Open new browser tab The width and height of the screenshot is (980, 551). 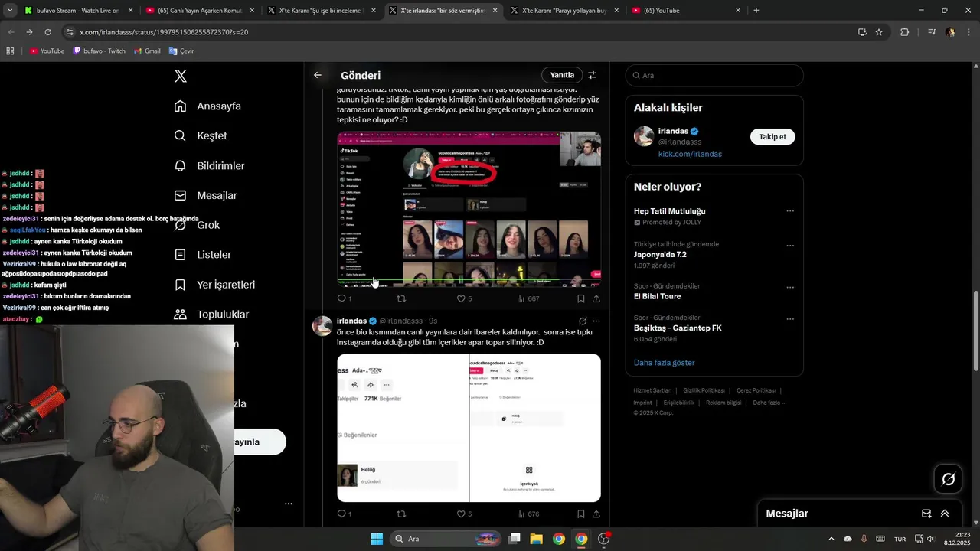click(x=756, y=11)
